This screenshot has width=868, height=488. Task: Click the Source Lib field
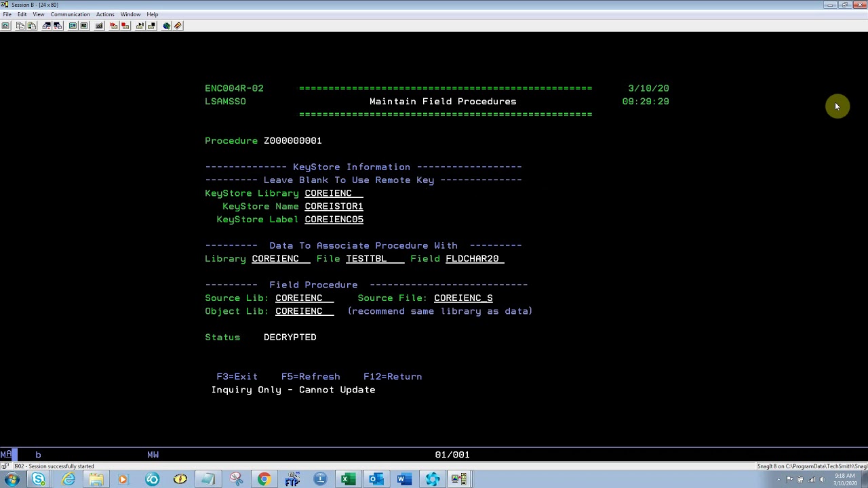click(304, 298)
